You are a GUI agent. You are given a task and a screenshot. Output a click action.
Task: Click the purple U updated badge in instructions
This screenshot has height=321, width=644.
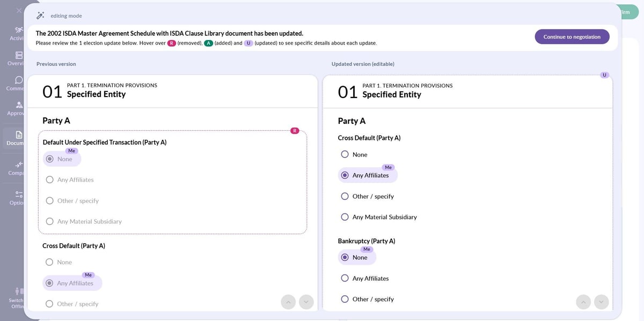pyautogui.click(x=248, y=43)
